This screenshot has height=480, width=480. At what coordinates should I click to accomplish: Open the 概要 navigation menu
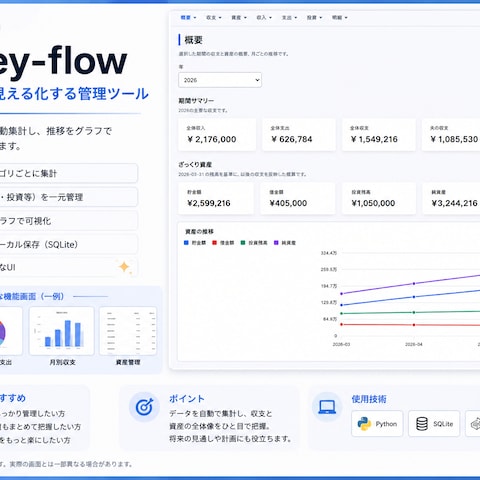pyautogui.click(x=188, y=18)
